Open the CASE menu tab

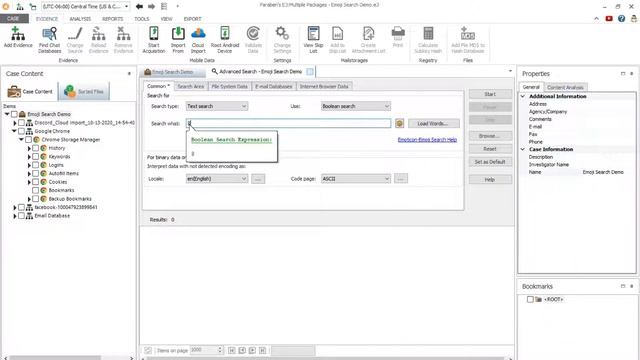pyautogui.click(x=14, y=19)
